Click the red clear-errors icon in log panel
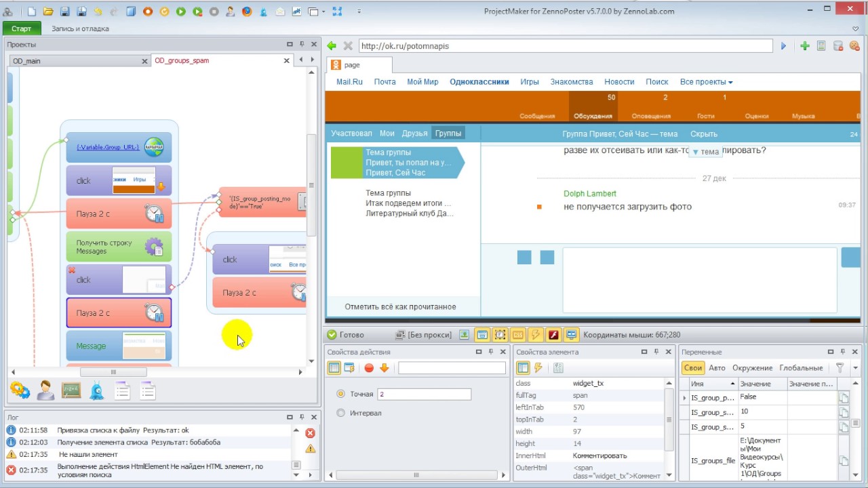This screenshot has width=868, height=488. pyautogui.click(x=310, y=433)
